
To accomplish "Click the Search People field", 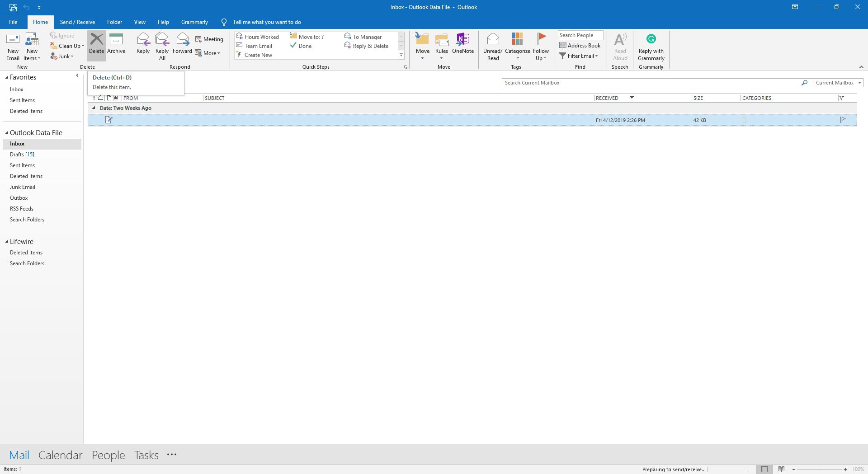I will pyautogui.click(x=580, y=35).
